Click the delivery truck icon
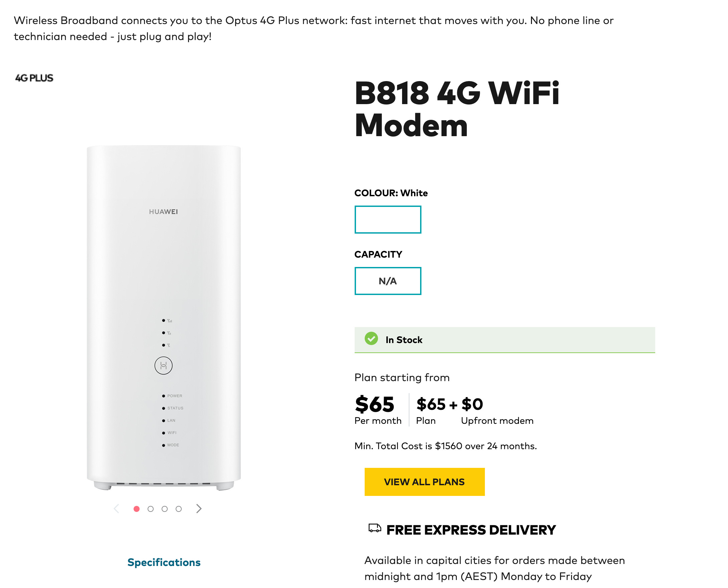The width and height of the screenshot is (728, 588). [x=374, y=528]
